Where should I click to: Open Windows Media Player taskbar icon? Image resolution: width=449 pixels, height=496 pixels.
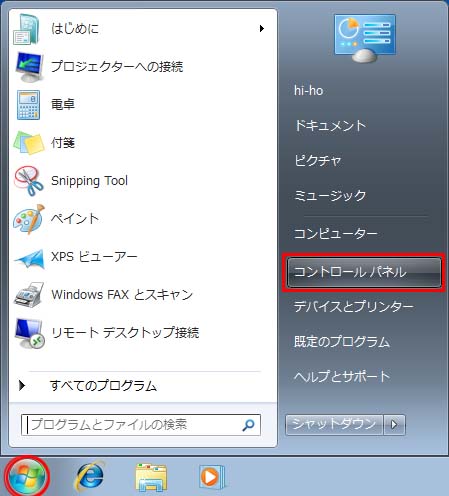(212, 477)
